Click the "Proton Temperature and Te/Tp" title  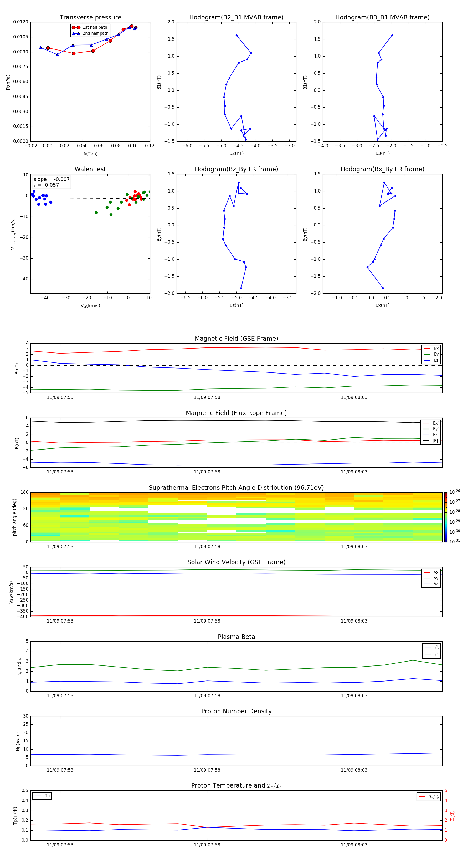tap(236, 786)
